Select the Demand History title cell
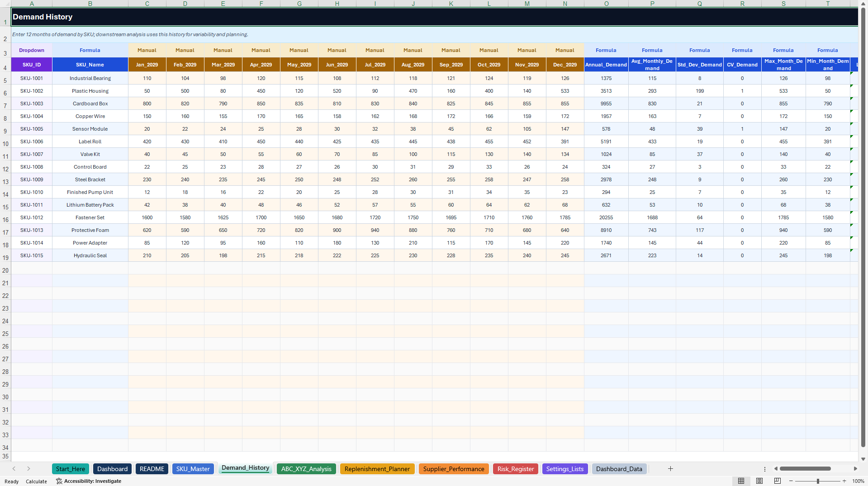 [x=434, y=17]
